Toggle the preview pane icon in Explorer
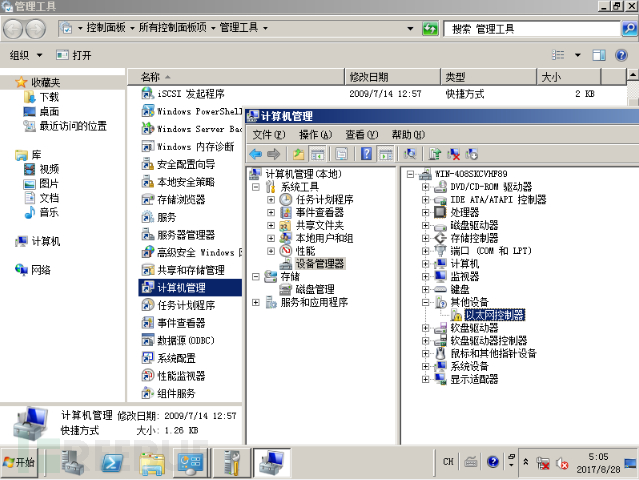639x480 pixels. pyautogui.click(x=599, y=55)
